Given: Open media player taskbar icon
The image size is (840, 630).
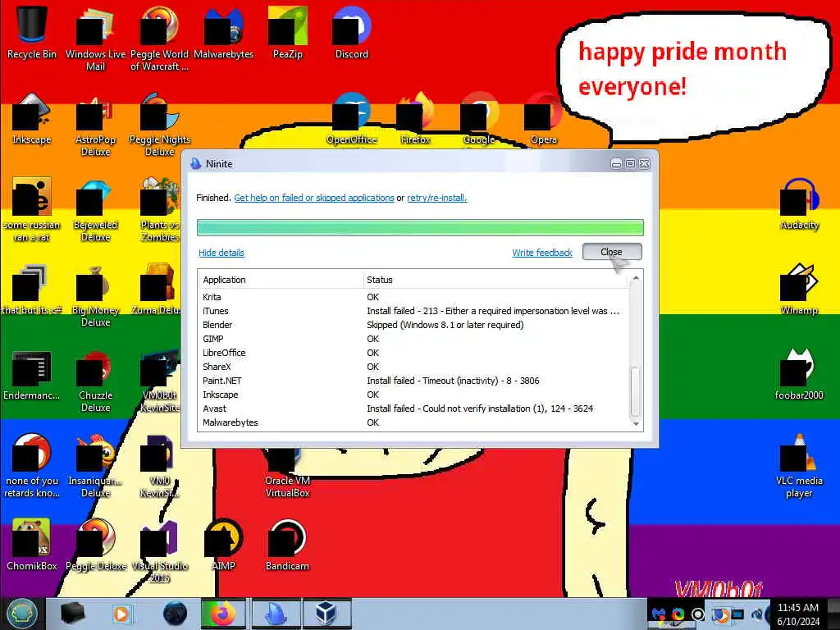Looking at the screenshot, I should click(121, 614).
